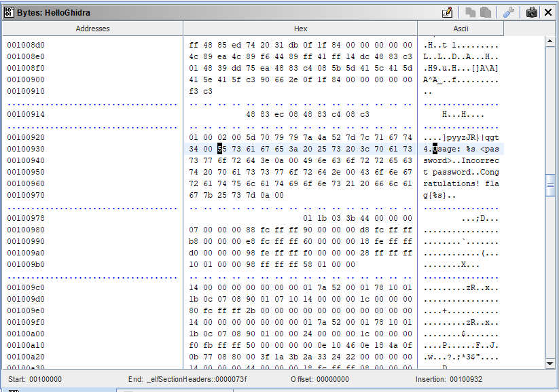Click the Hex column header
The width and height of the screenshot is (559, 392).
(300, 29)
